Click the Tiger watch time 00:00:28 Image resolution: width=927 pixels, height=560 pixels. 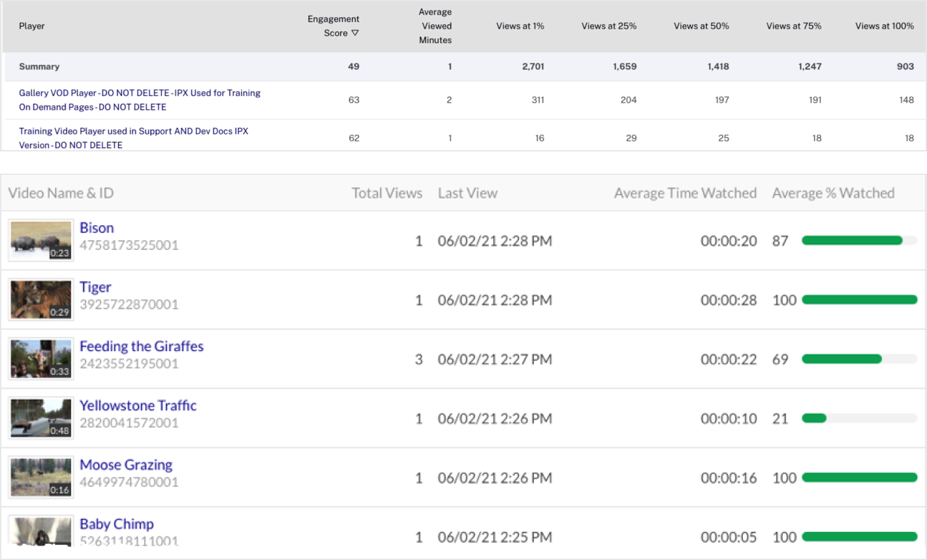tap(729, 300)
